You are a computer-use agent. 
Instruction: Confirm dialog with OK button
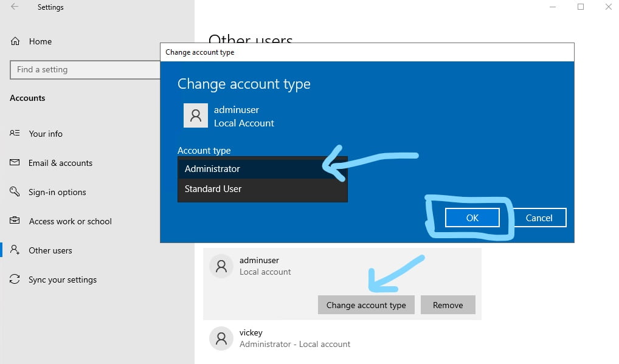(x=472, y=218)
